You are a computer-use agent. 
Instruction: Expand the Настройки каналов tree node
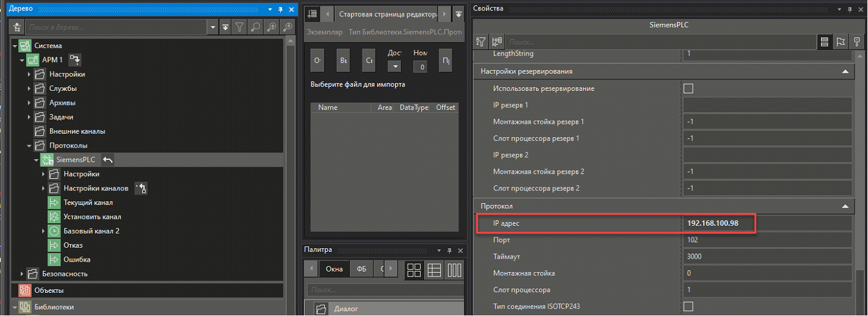[x=43, y=189]
